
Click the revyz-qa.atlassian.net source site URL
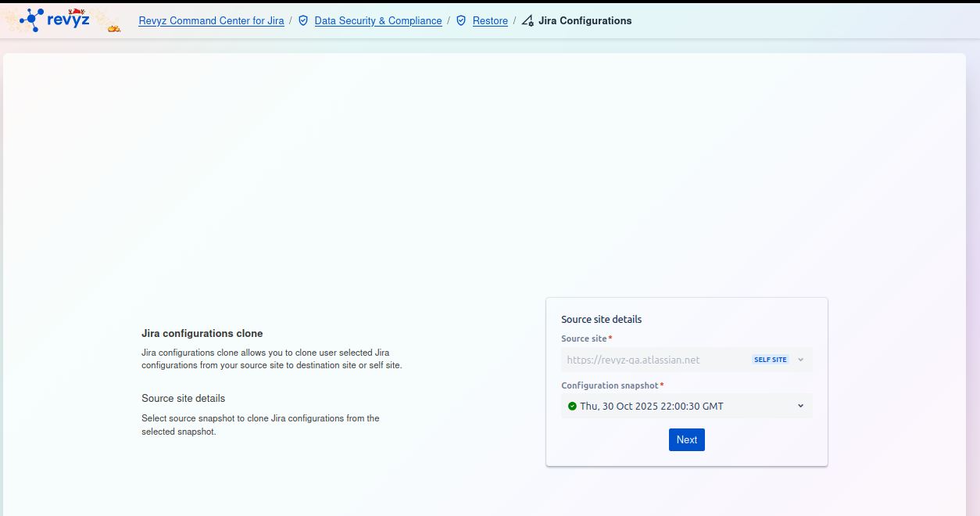pyautogui.click(x=633, y=360)
